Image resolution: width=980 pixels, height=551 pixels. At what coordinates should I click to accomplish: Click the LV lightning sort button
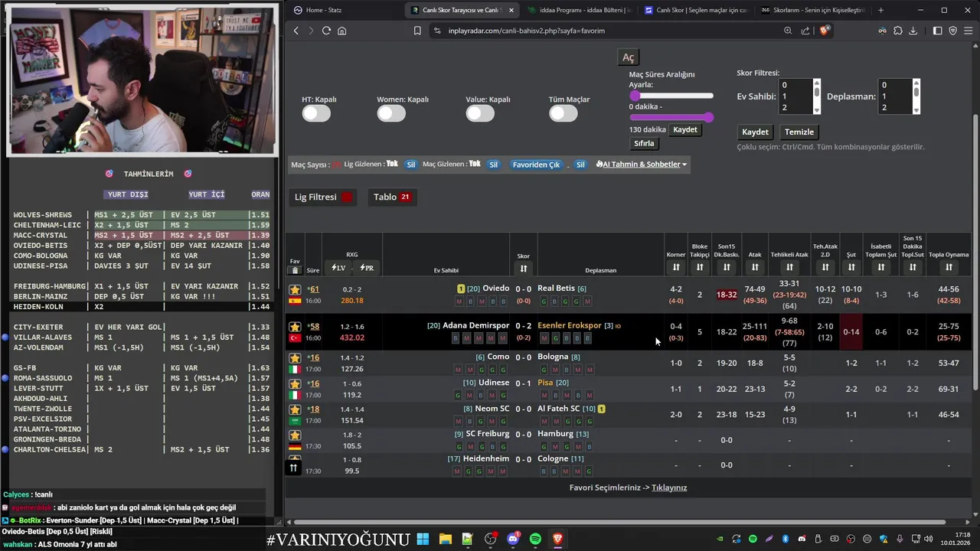[338, 268]
